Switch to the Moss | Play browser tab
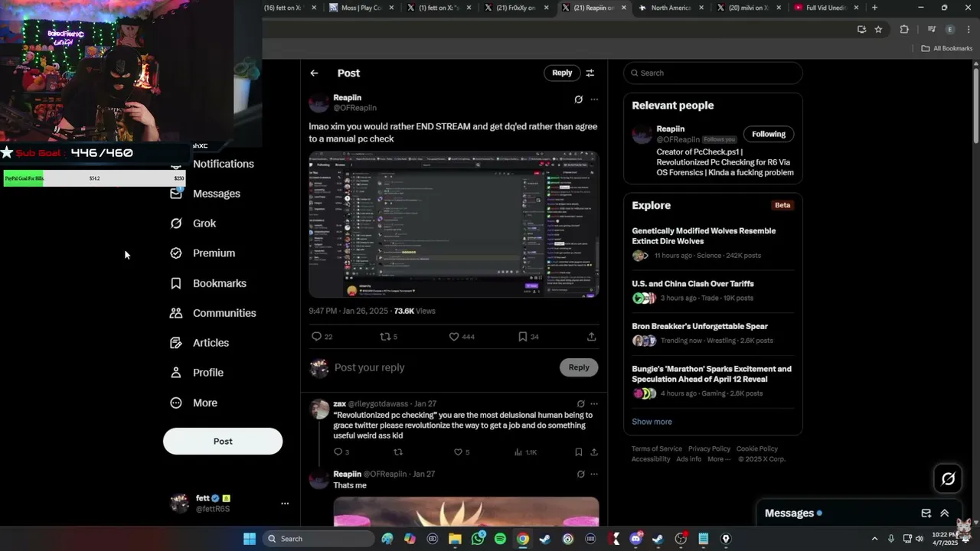The height and width of the screenshot is (551, 980). tap(361, 8)
